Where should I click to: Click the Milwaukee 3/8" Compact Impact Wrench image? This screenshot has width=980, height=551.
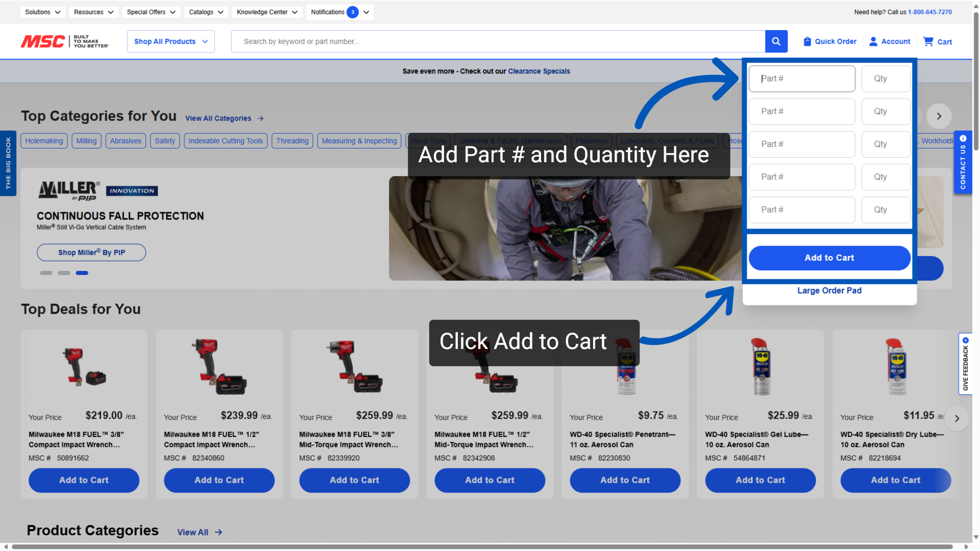(x=84, y=367)
